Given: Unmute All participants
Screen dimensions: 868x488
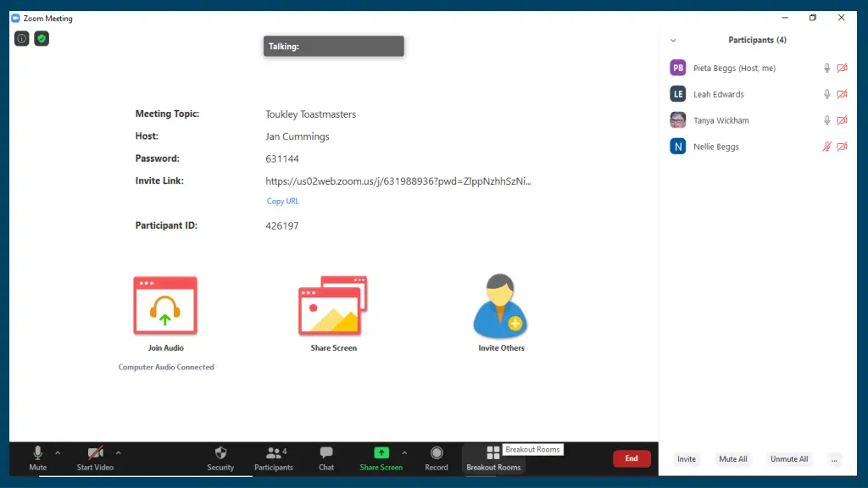Looking at the screenshot, I should (789, 459).
